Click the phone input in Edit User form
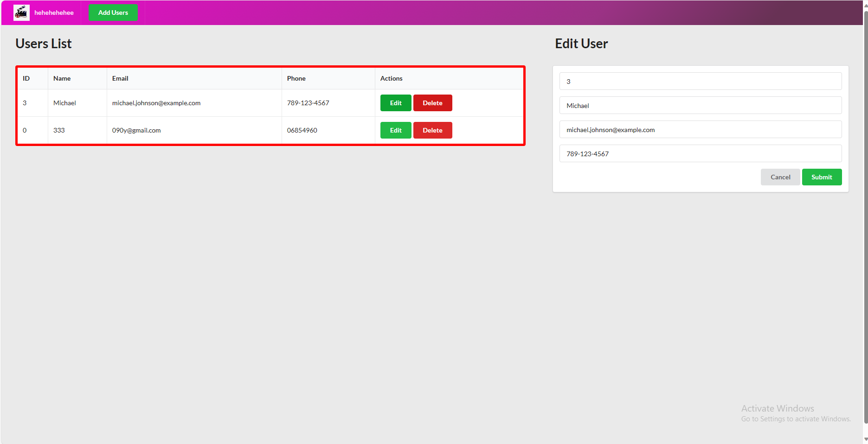The image size is (868, 444). coord(700,153)
